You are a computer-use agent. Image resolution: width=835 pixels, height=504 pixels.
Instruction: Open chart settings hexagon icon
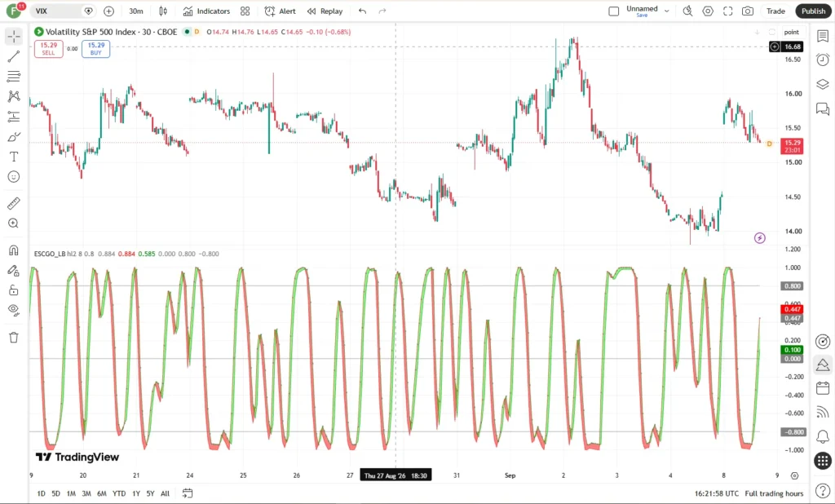[x=708, y=11]
